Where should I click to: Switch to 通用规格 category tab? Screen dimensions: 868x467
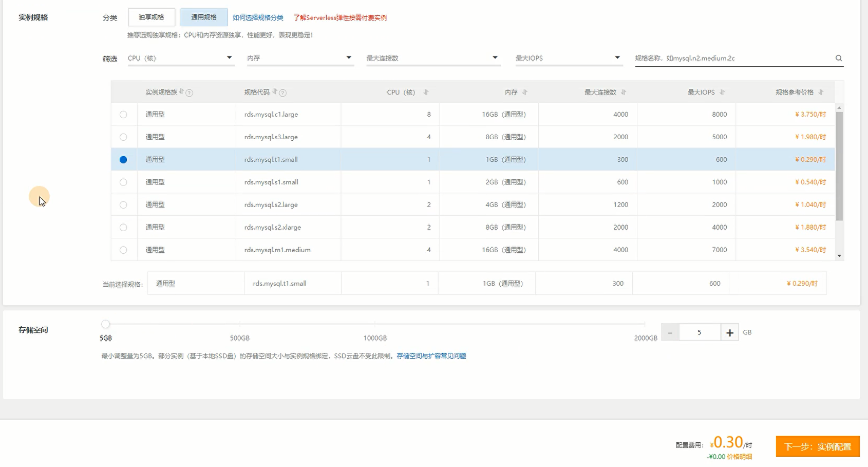pos(204,17)
